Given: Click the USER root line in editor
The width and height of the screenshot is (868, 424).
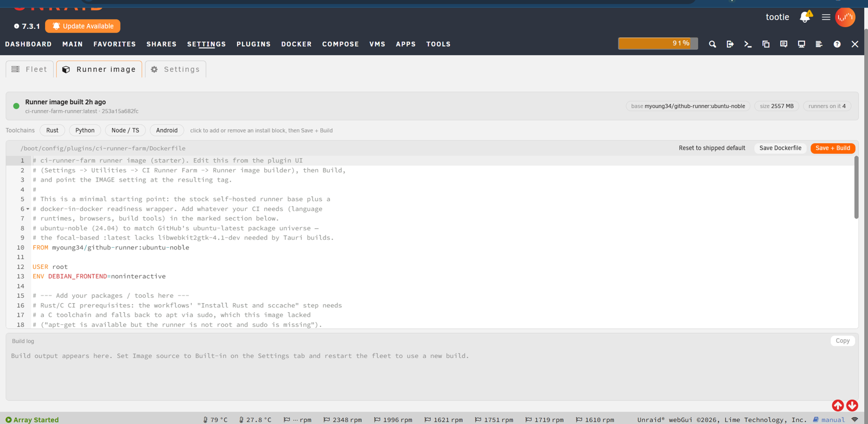Looking at the screenshot, I should 50,267.
